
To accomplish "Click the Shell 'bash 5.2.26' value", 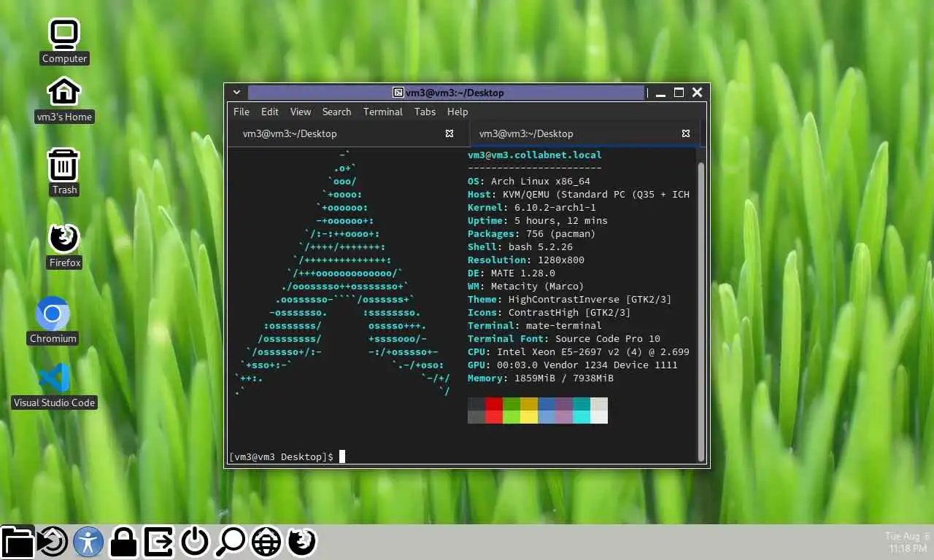I will (x=541, y=246).
